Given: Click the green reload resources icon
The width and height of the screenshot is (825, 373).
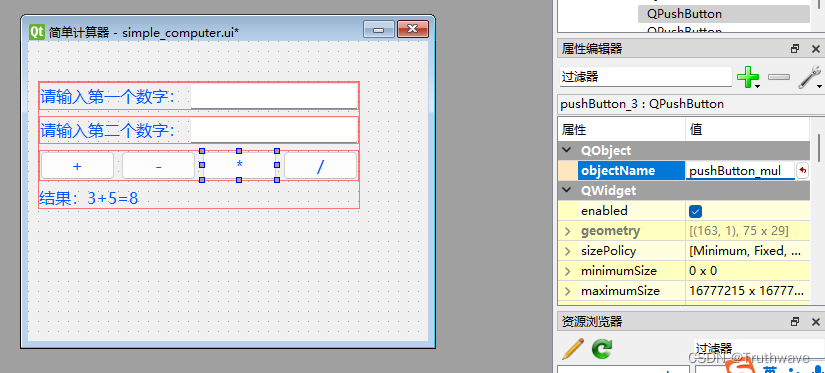Looking at the screenshot, I should [x=602, y=349].
